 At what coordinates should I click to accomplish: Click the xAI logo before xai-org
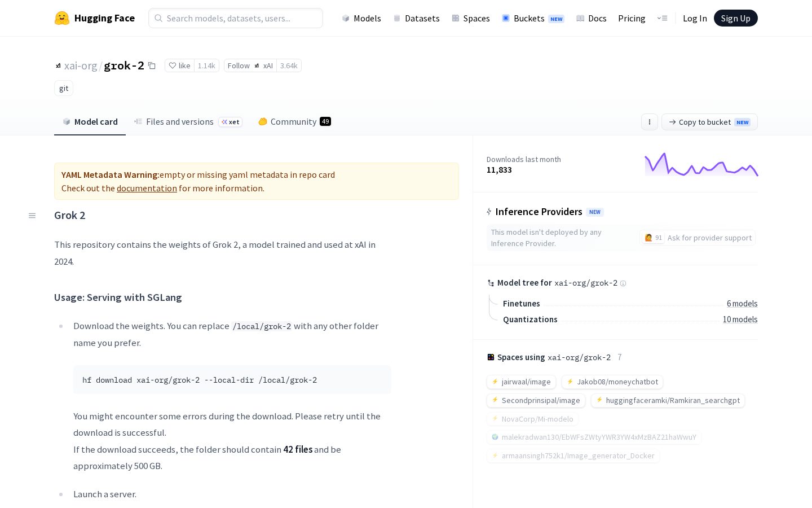coord(58,66)
